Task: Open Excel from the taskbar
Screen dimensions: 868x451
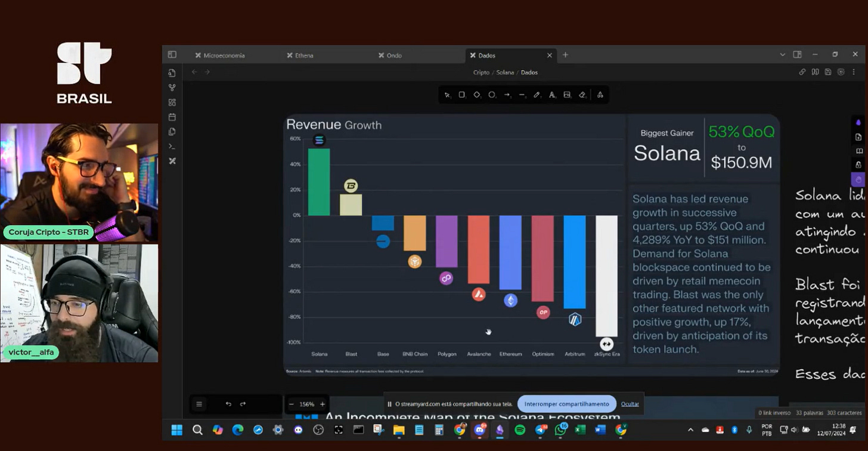Action: coord(580,430)
